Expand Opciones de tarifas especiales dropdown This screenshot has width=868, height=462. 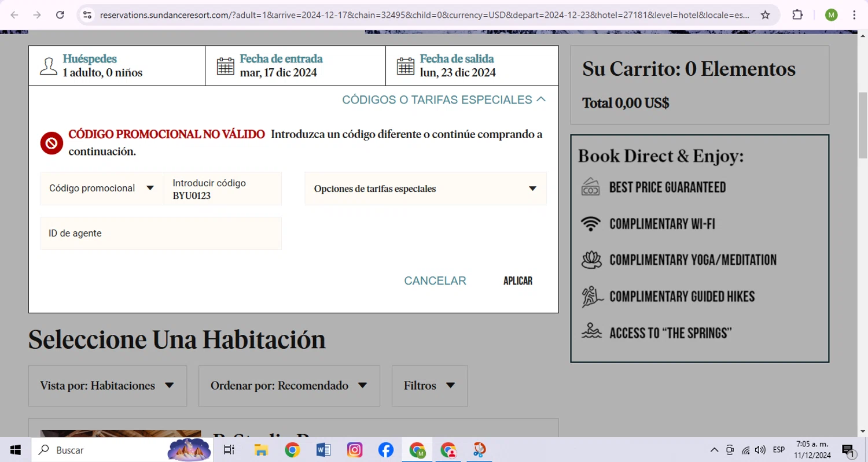pos(425,189)
